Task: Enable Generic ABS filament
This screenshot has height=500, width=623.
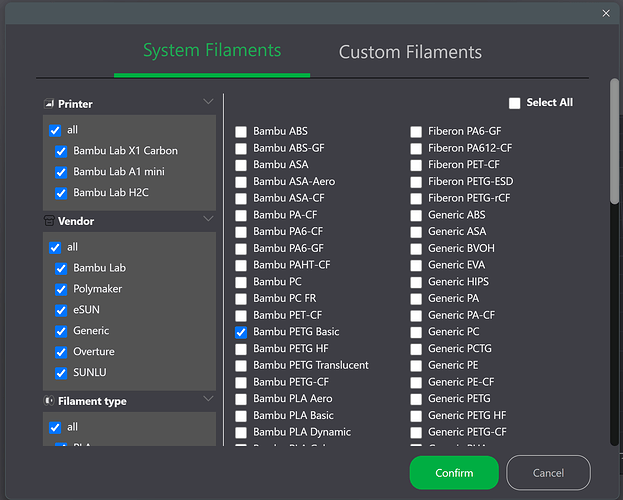Action: (x=416, y=215)
